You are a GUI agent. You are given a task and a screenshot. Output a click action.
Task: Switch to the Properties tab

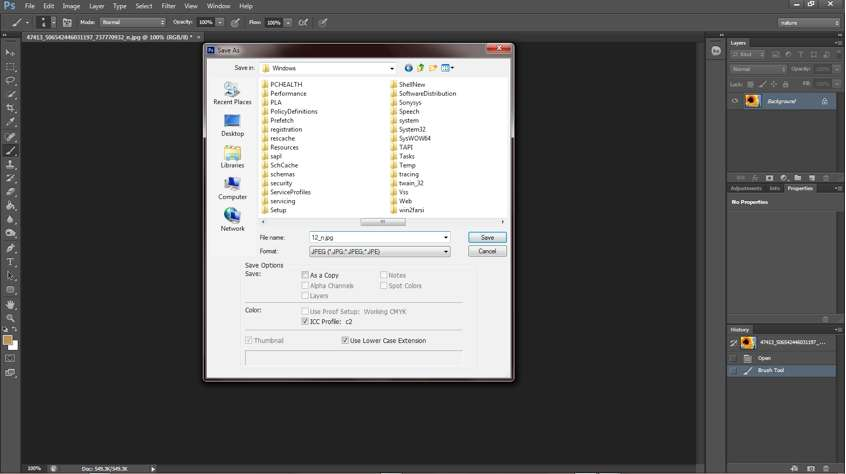800,188
